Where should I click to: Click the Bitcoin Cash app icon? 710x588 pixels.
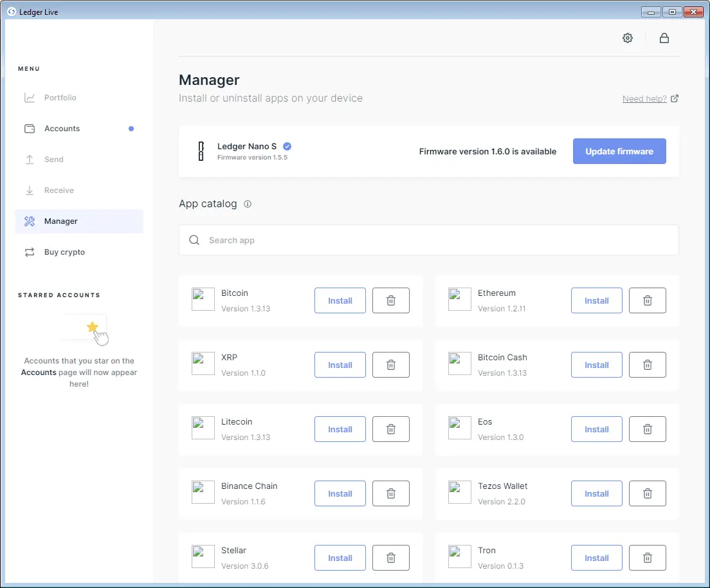coord(460,363)
